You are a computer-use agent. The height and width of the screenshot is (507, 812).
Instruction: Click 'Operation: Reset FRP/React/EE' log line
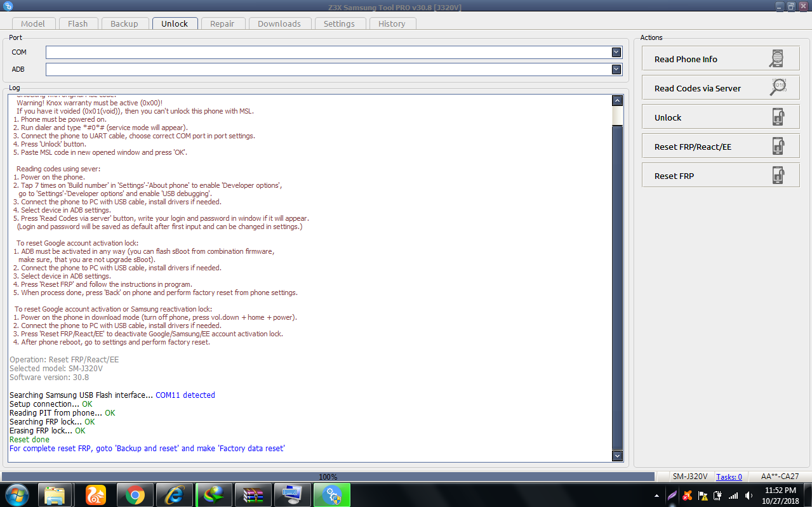(64, 360)
